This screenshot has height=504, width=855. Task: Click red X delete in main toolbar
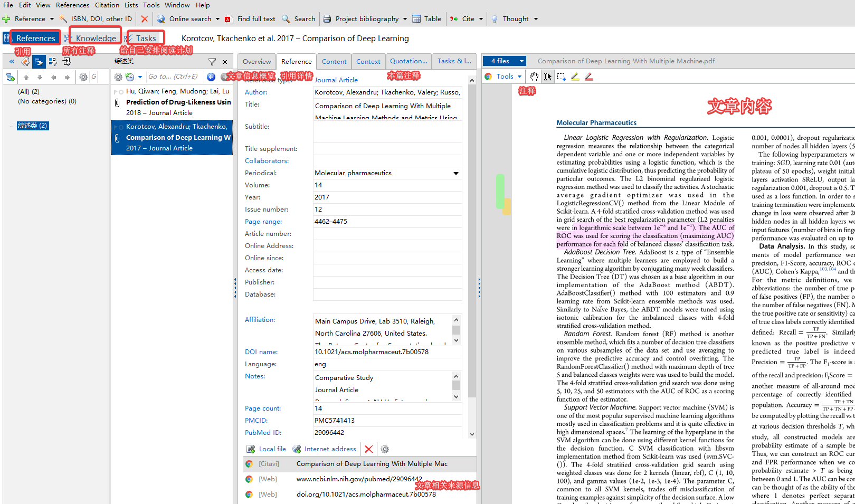point(145,19)
